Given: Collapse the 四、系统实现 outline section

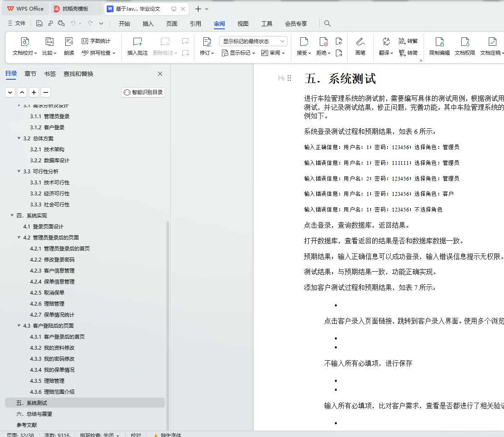Looking at the screenshot, I should [x=12, y=215].
